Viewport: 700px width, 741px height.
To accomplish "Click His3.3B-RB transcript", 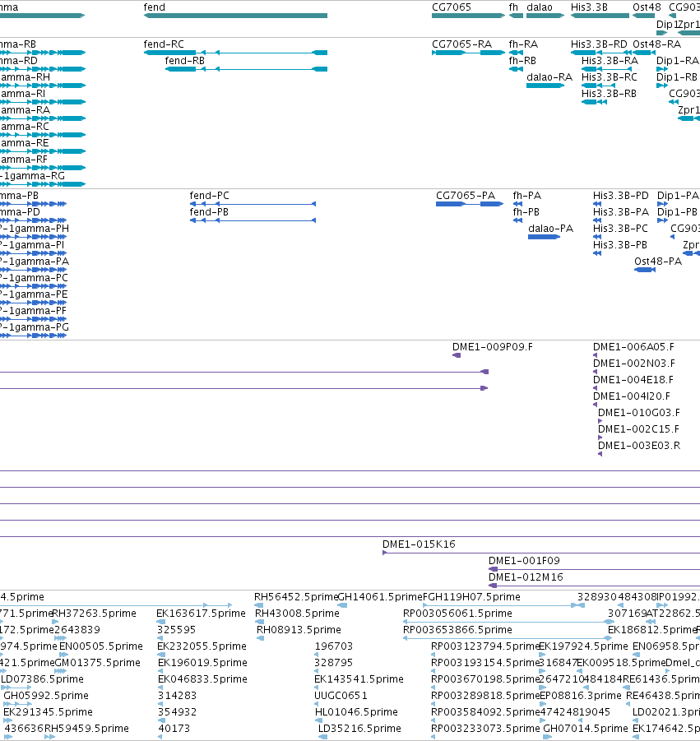I will (594, 102).
